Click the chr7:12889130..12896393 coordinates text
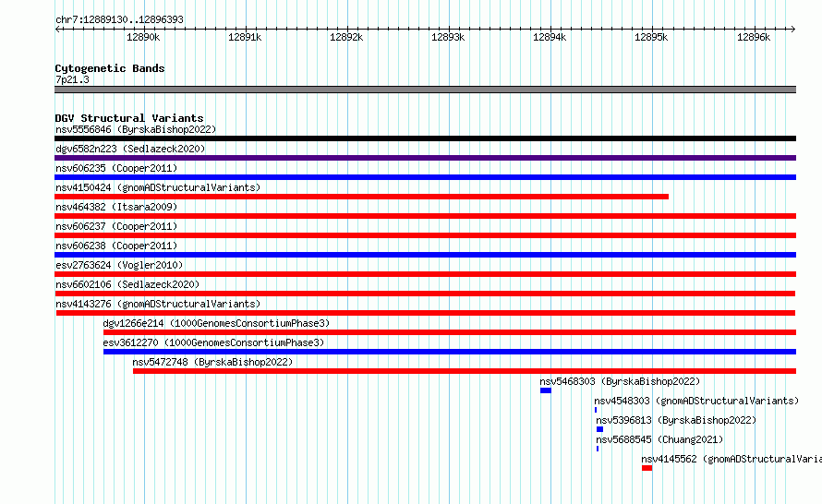The width and height of the screenshot is (822, 504). tap(119, 19)
